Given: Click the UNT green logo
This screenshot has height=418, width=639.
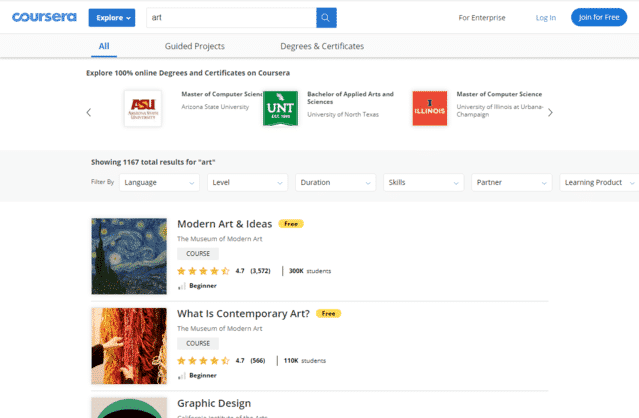Looking at the screenshot, I should [x=280, y=108].
